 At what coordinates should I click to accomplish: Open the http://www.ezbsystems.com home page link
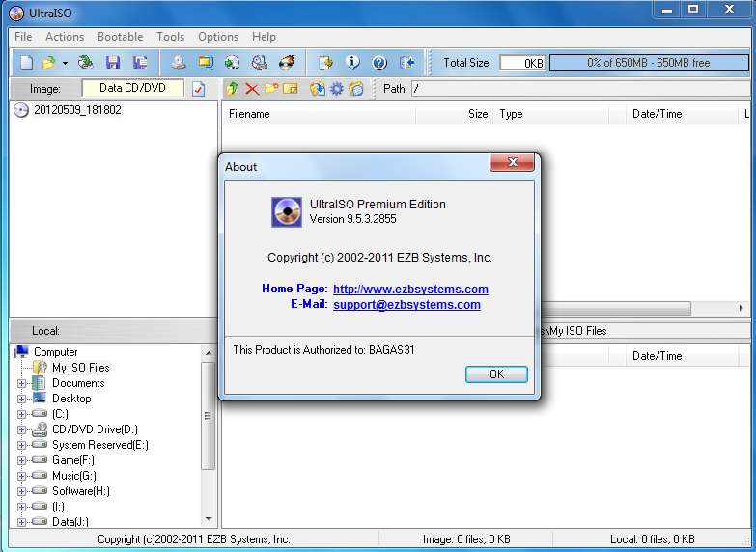(410, 289)
